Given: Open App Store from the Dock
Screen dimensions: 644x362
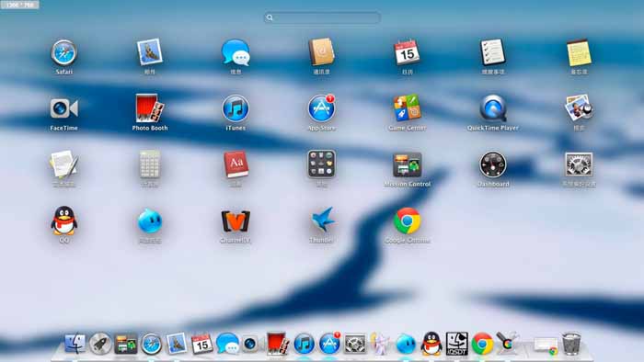Looking at the screenshot, I should click(329, 344).
